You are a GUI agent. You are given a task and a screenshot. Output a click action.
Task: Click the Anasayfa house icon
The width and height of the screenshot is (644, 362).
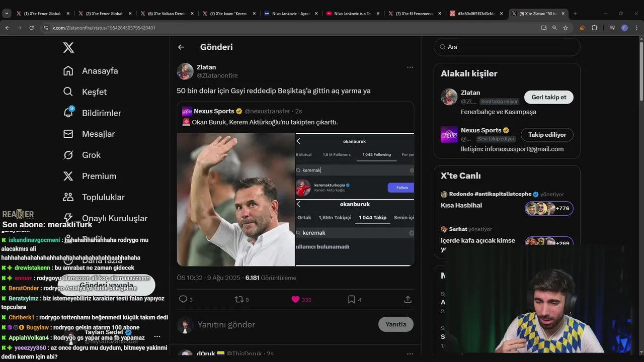68,71
